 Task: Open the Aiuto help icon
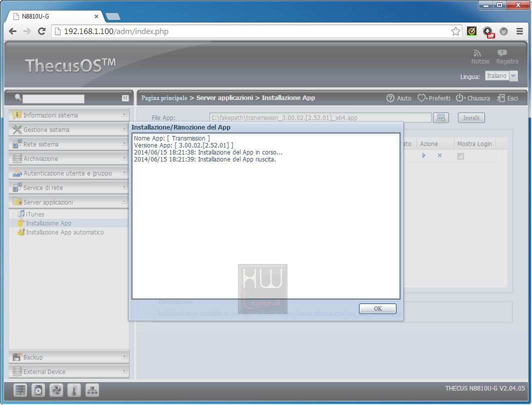390,98
